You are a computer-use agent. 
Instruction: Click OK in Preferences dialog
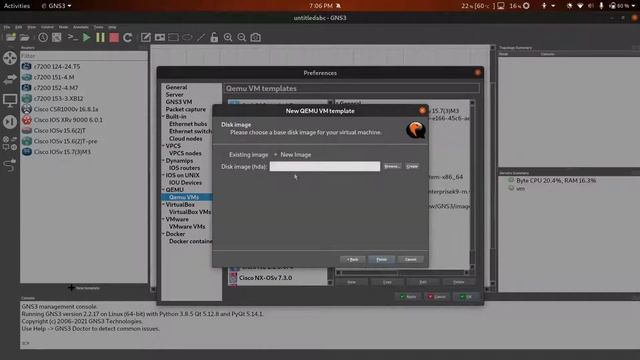coord(466,297)
